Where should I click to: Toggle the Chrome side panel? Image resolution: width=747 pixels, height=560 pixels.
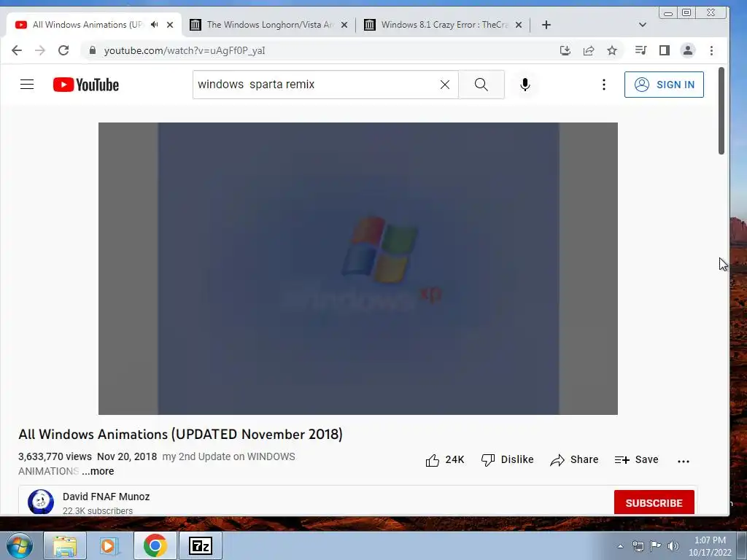pyautogui.click(x=664, y=50)
